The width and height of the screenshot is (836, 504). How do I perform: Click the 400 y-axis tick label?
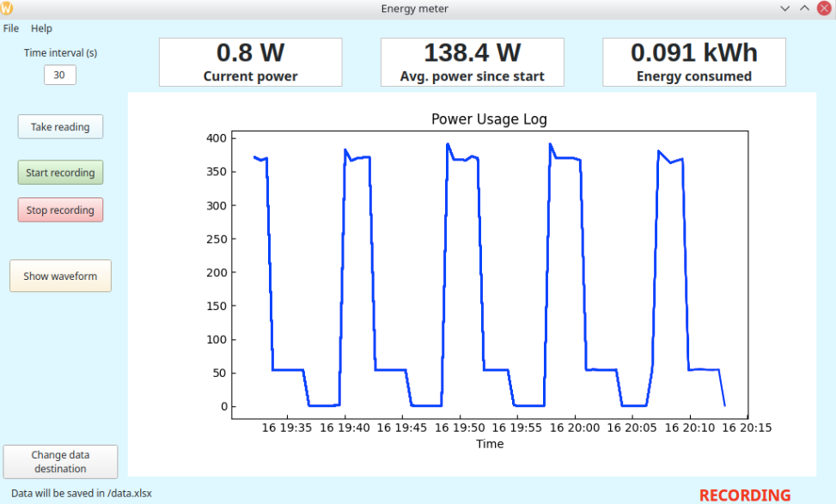point(217,138)
